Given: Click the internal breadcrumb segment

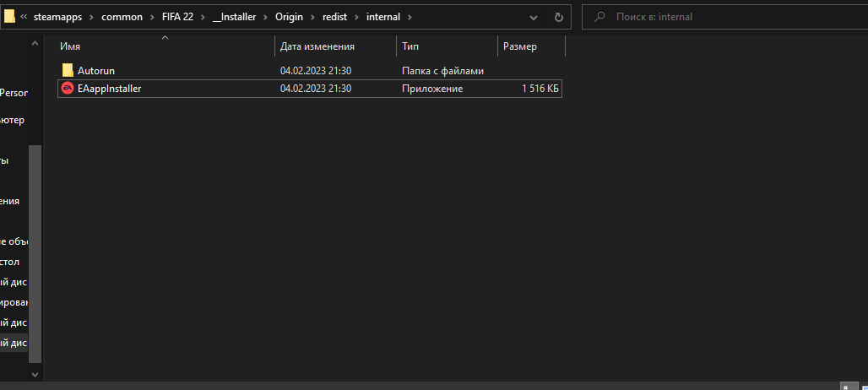Looking at the screenshot, I should [x=383, y=17].
